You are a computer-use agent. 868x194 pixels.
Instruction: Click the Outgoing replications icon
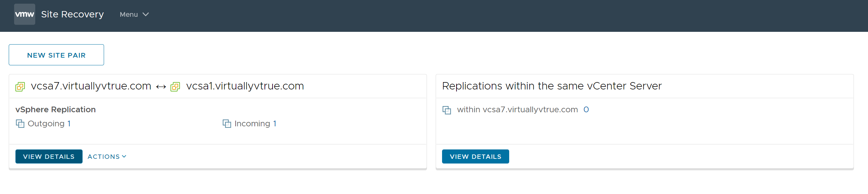pyautogui.click(x=20, y=124)
